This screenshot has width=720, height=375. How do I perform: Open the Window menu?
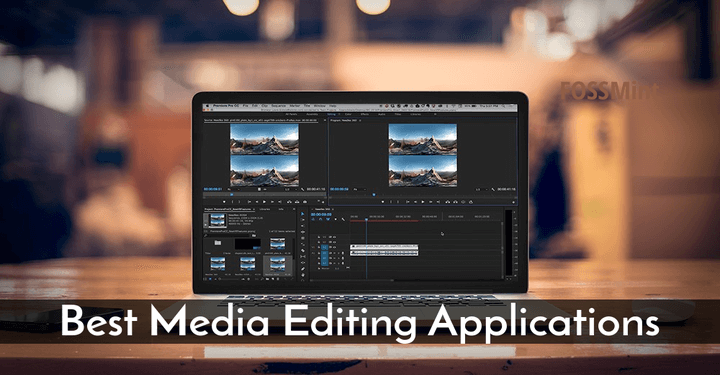coord(320,106)
